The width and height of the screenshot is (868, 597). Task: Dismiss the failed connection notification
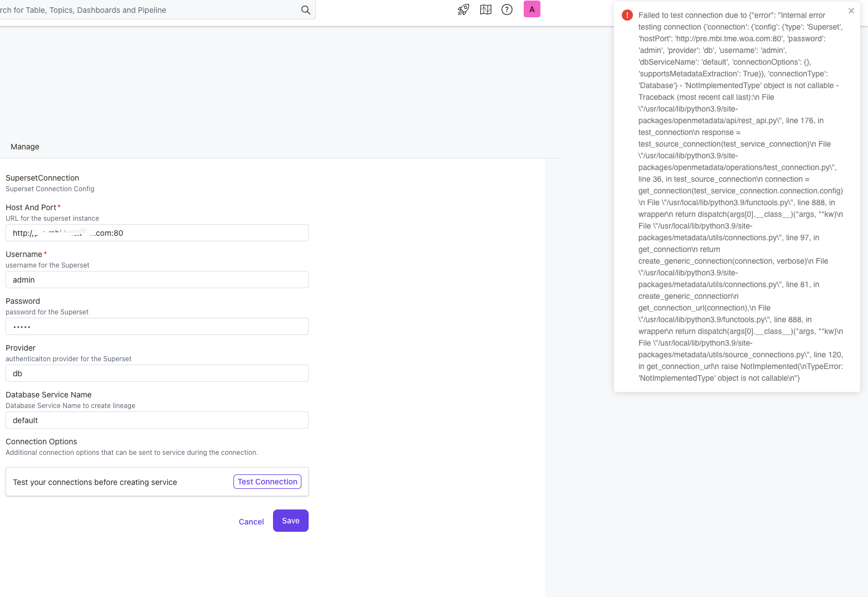point(851,11)
